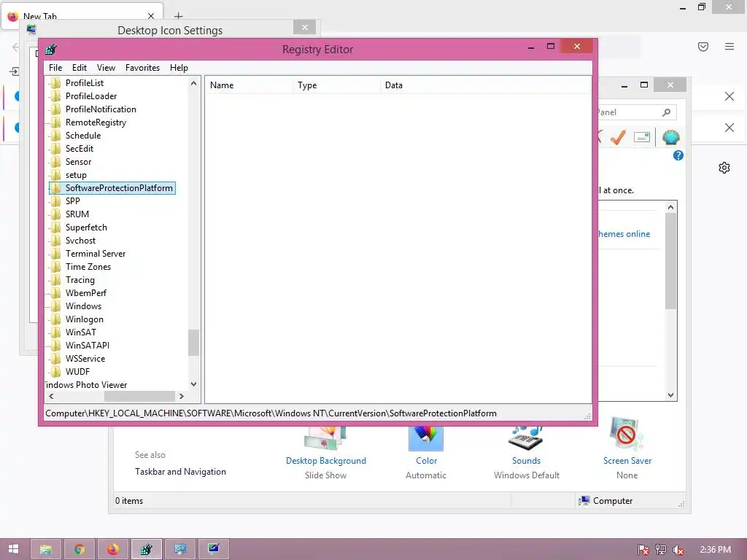Click the Registry Editor title bar icon
The image size is (747, 560).
pyautogui.click(x=51, y=49)
